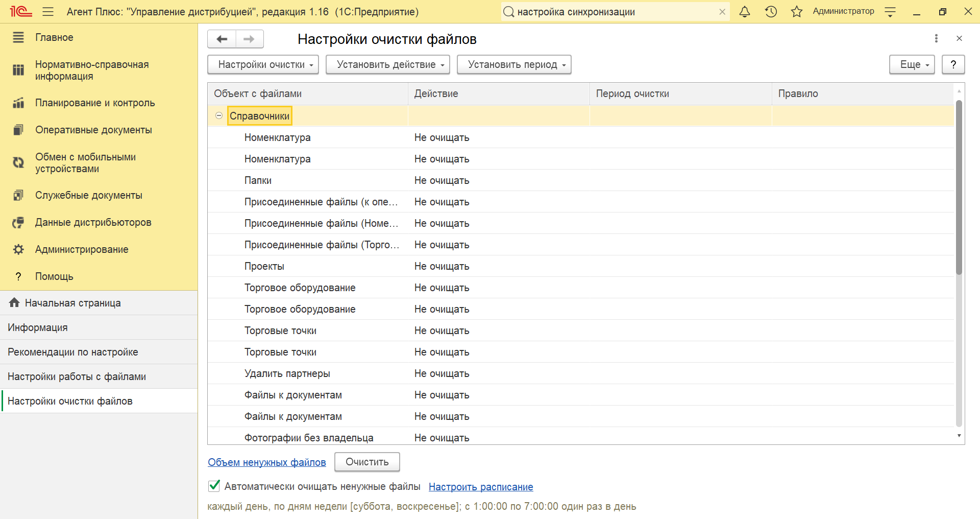Open the vertical three-dots form menu

(936, 38)
